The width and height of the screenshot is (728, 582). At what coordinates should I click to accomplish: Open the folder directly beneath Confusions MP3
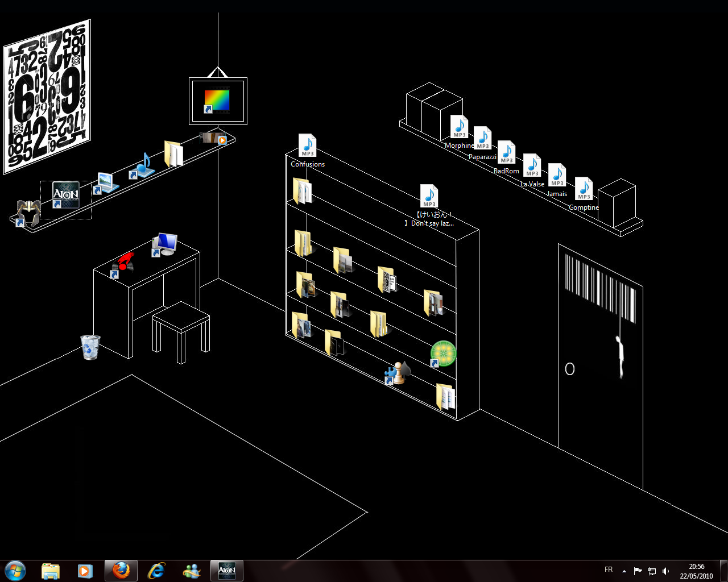(302, 190)
